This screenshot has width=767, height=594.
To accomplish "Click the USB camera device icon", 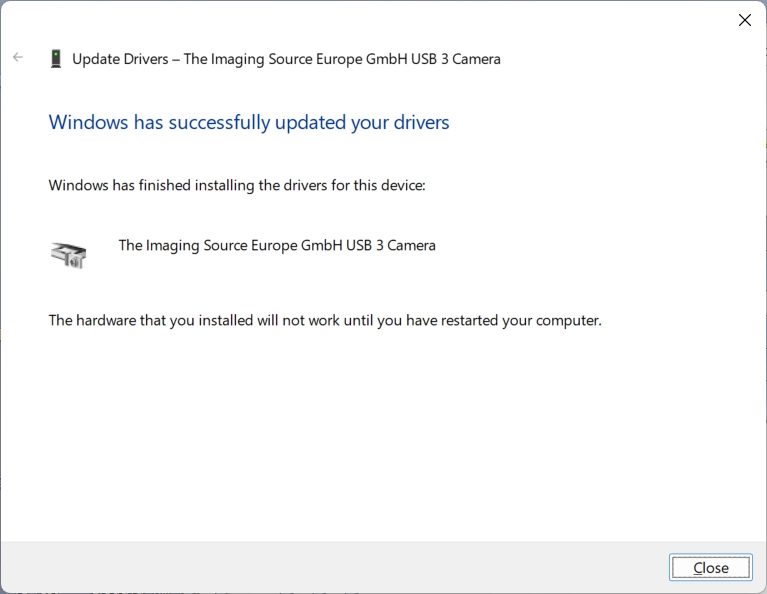I will (x=69, y=254).
